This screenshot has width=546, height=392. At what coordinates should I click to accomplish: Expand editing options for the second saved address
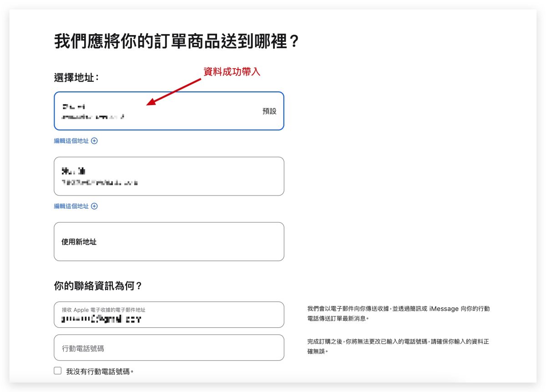click(x=71, y=206)
